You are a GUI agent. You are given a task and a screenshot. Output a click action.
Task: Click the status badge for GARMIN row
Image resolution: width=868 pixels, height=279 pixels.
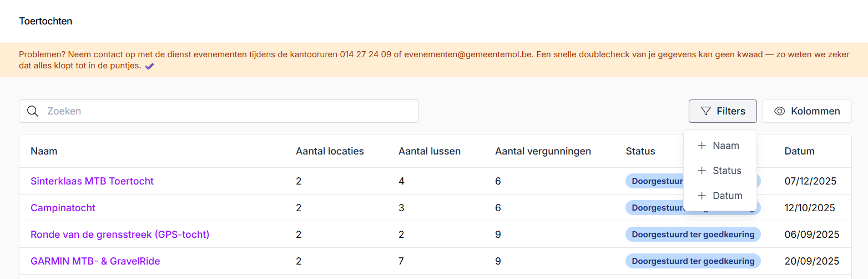693,261
